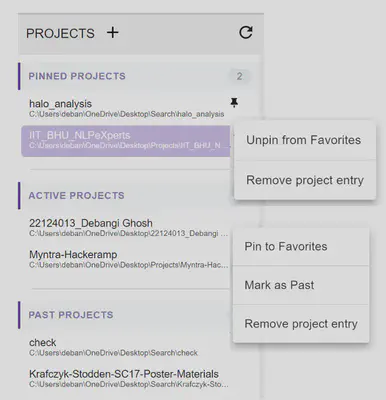The height and width of the screenshot is (400, 386).
Task: Click the halo_analysis folder path text
Action: click(x=127, y=114)
